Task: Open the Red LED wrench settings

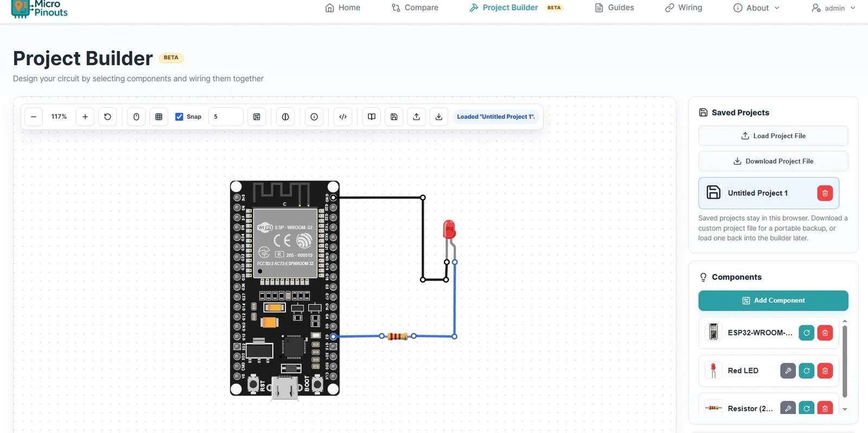Action: point(788,371)
